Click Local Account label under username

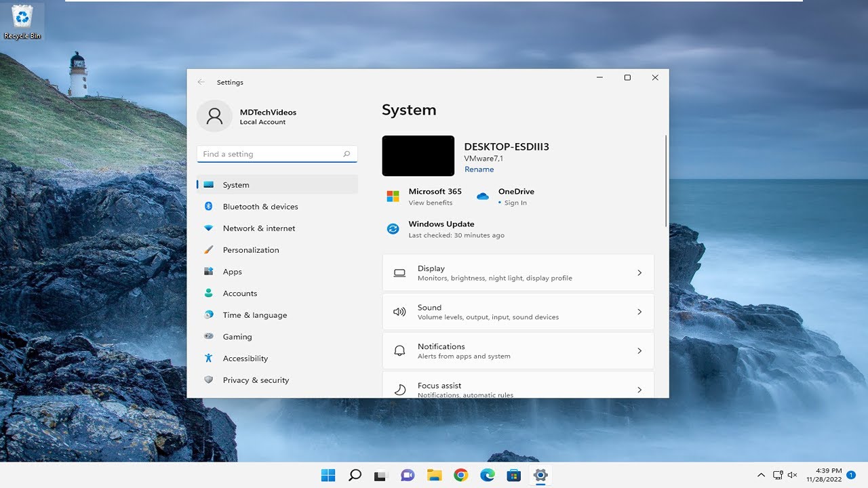point(262,122)
